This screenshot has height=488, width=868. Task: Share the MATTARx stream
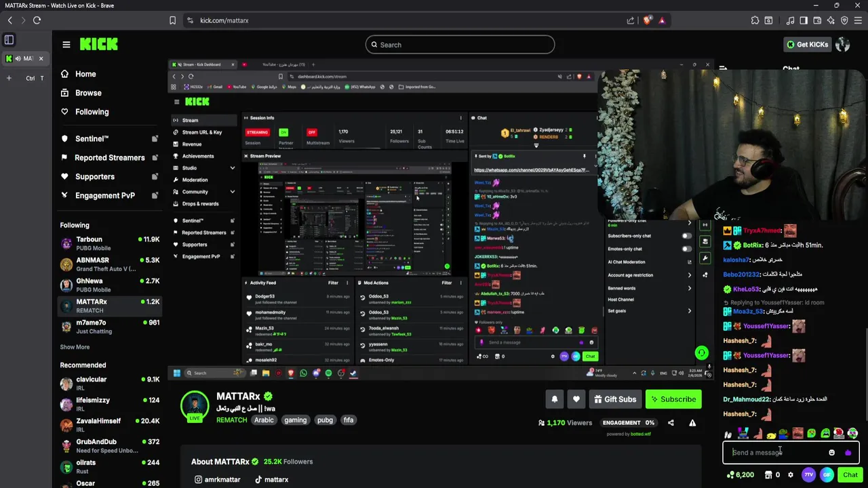[x=671, y=423]
